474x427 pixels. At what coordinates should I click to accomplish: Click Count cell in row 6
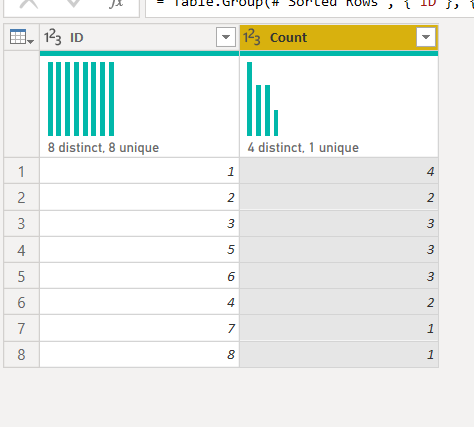[x=339, y=302]
